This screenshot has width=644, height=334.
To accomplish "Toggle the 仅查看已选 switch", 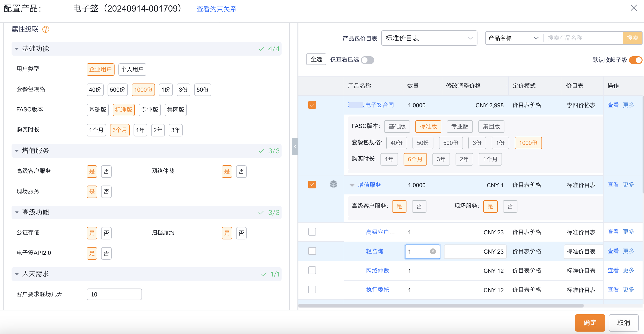I will coord(367,60).
